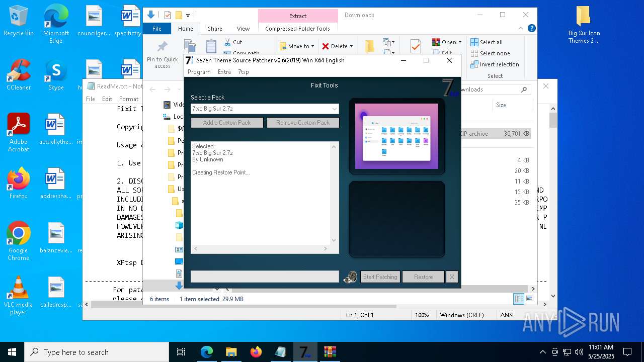Click the log panel vertical scrollbar

[334, 194]
